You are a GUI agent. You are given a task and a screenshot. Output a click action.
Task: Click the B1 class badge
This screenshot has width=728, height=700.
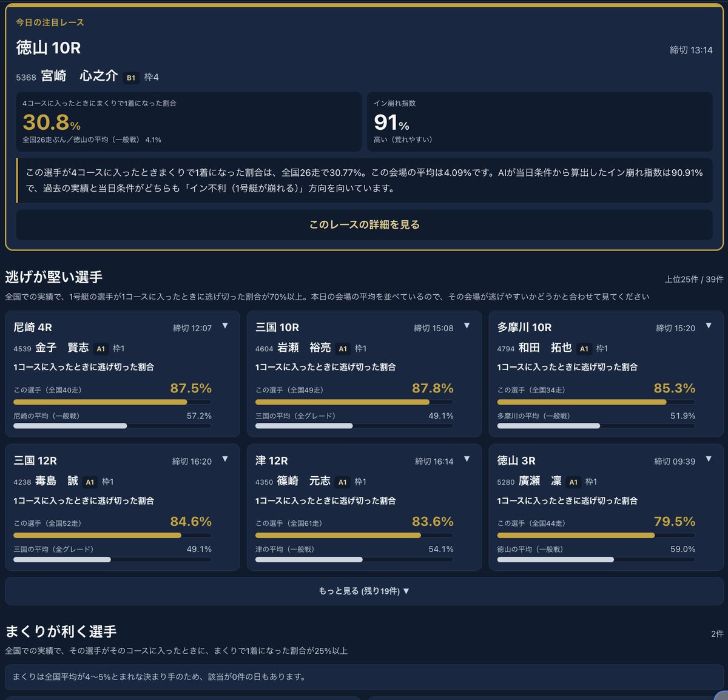click(x=131, y=78)
